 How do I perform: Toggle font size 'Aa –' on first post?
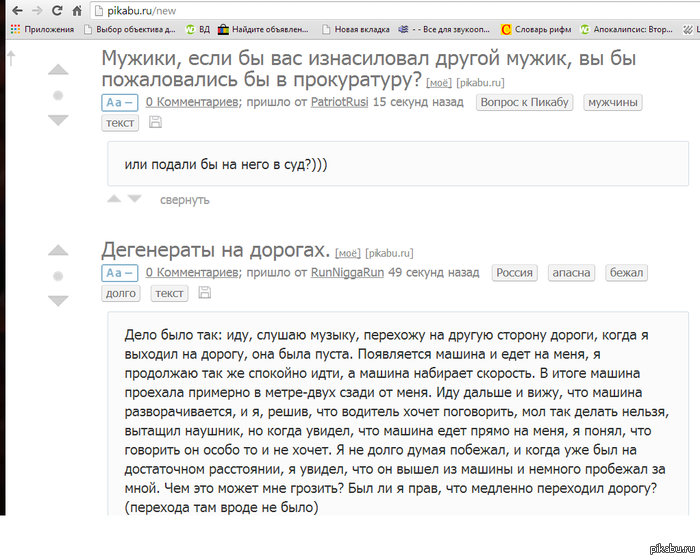pyautogui.click(x=118, y=102)
